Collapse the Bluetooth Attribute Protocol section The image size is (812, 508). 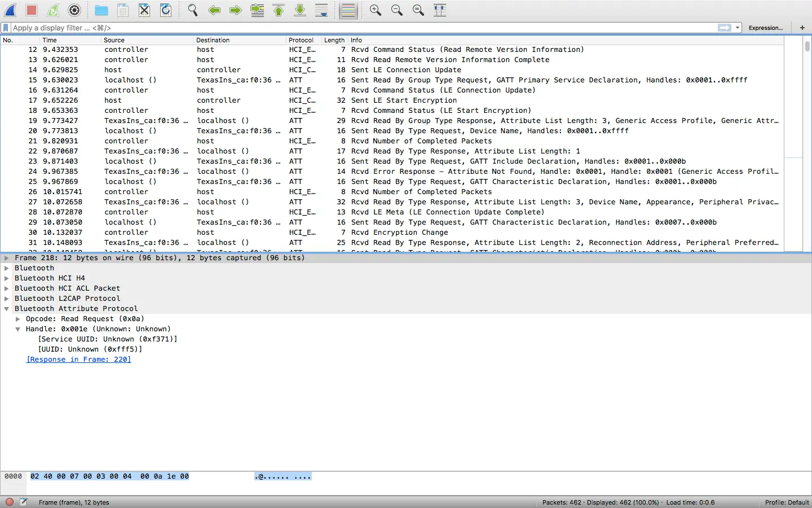tap(6, 309)
